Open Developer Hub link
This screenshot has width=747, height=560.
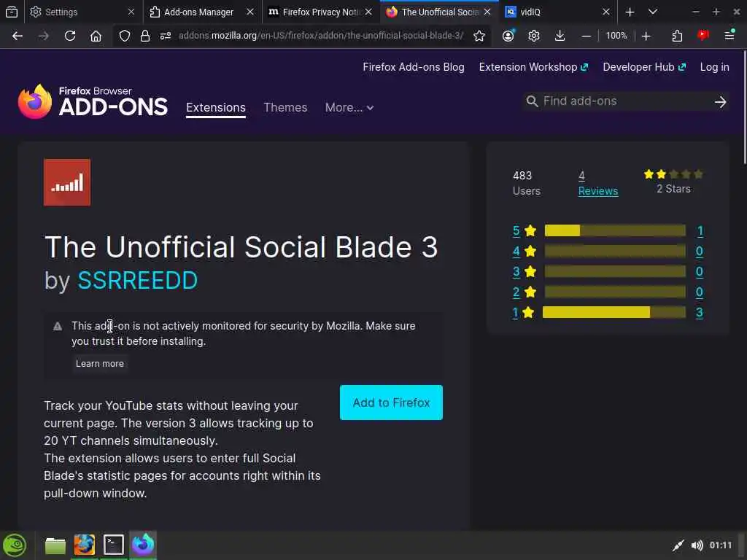tap(644, 67)
